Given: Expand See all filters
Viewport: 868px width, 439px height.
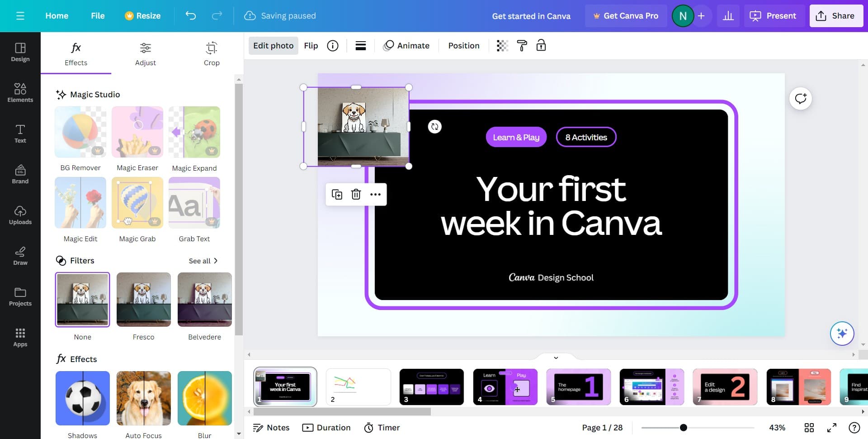Looking at the screenshot, I should [x=203, y=261].
